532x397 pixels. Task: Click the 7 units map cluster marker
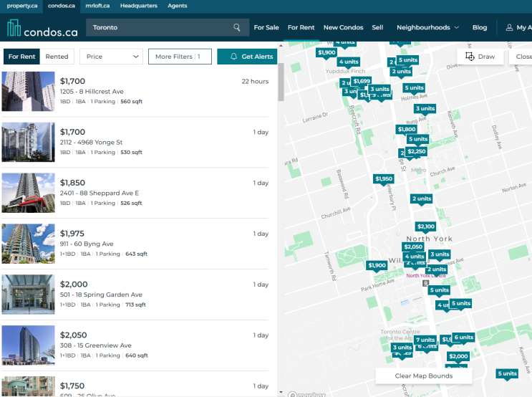point(425,340)
